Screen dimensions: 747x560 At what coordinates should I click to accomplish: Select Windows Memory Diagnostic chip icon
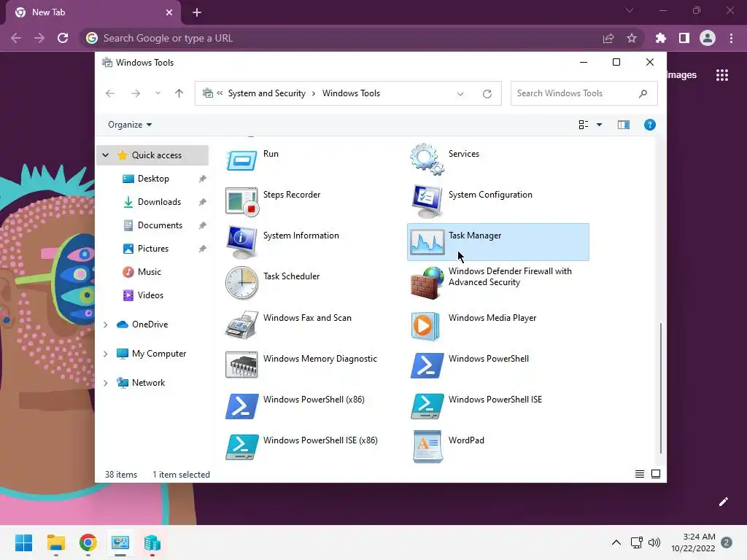tap(241, 365)
